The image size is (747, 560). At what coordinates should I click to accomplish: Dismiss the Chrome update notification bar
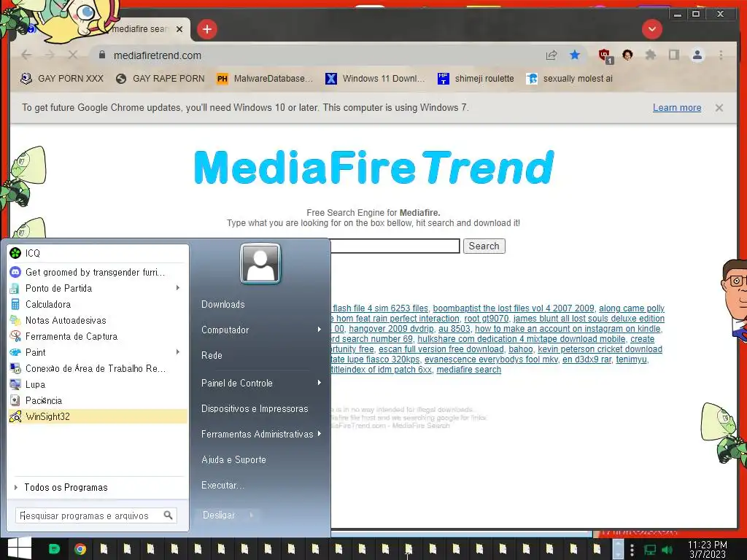[x=719, y=108]
